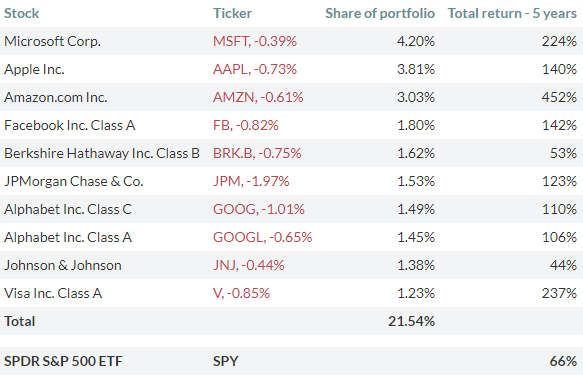Select Berkshire Hathaway Inc. Class B name

tap(102, 153)
